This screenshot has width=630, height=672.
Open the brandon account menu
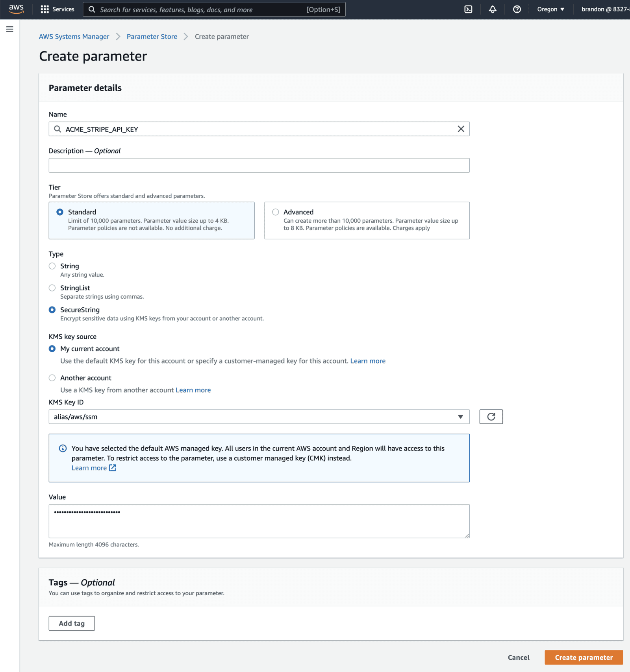[x=604, y=9]
